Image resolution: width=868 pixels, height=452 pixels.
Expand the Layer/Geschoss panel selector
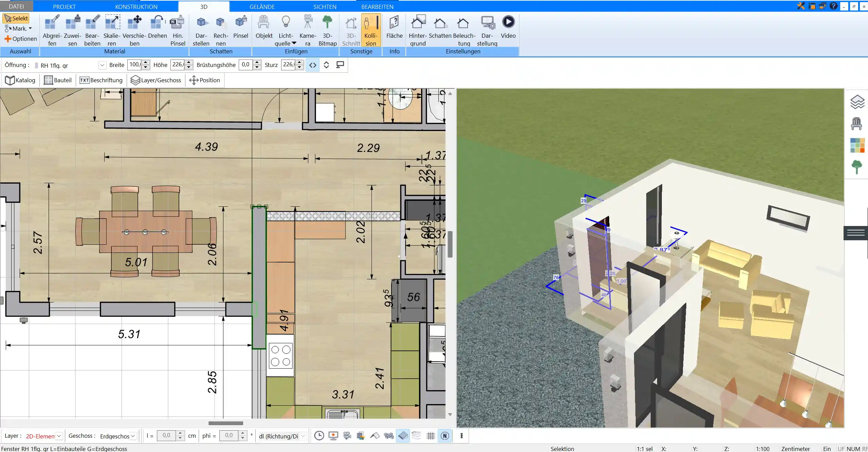click(x=156, y=80)
